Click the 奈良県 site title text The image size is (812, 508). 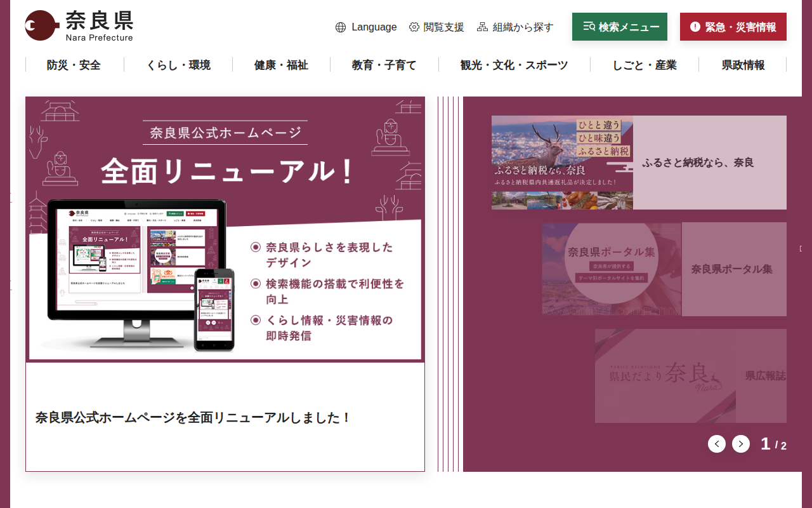point(99,21)
